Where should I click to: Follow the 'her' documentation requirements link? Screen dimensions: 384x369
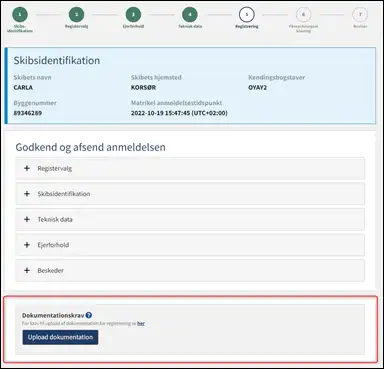[x=141, y=323]
